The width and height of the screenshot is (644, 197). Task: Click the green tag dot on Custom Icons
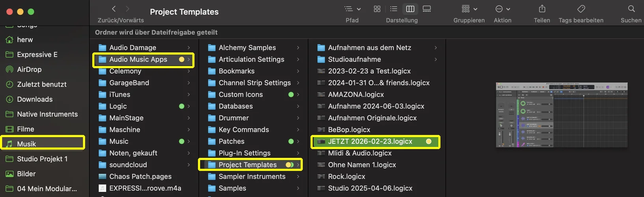point(291,95)
